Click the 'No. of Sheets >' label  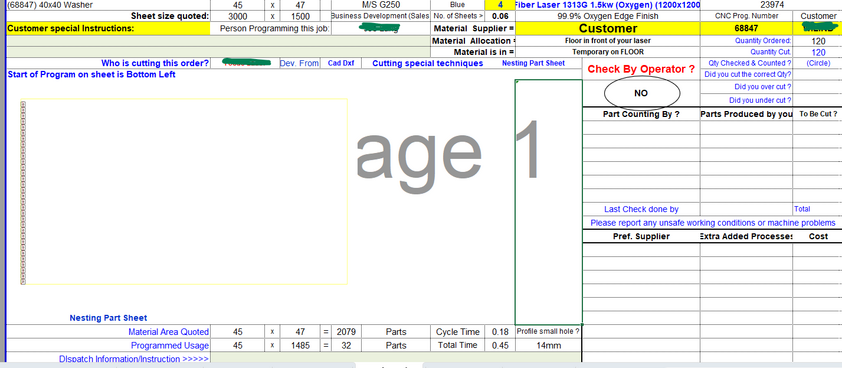(x=458, y=16)
